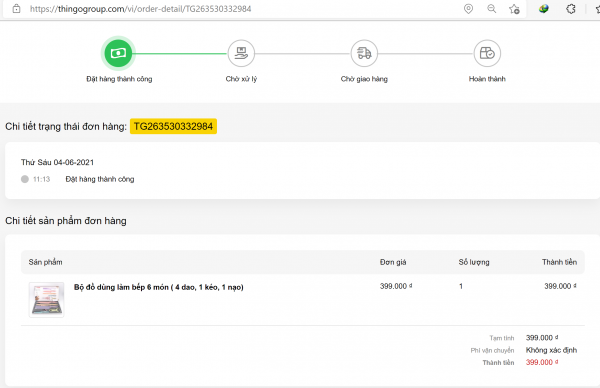Click the Chờ xử lý step label
This screenshot has width=600, height=388.
pos(241,79)
